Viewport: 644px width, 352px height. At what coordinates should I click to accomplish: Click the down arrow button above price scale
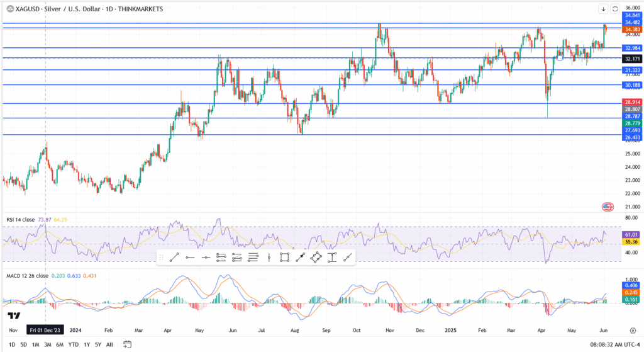click(x=603, y=9)
